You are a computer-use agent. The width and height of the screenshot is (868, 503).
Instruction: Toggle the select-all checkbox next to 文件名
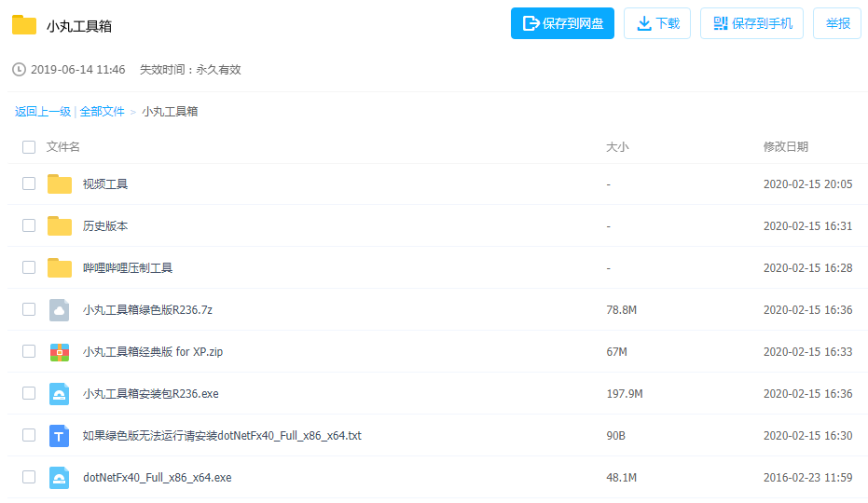[29, 146]
